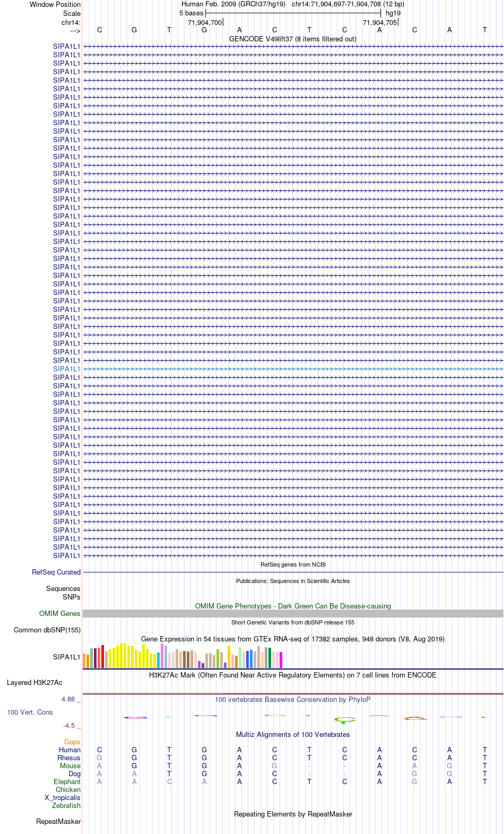
Task: Click the orange Gaps row label
Action: tap(72, 742)
